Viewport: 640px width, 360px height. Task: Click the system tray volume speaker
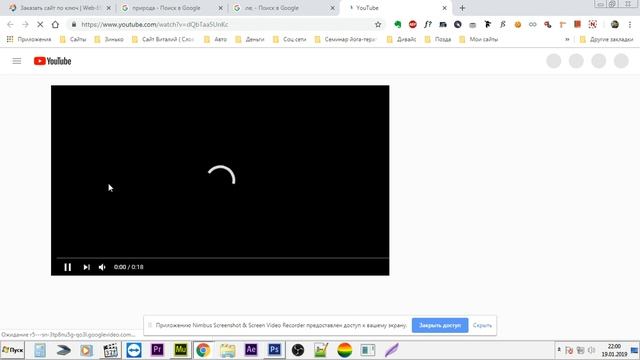point(591,350)
